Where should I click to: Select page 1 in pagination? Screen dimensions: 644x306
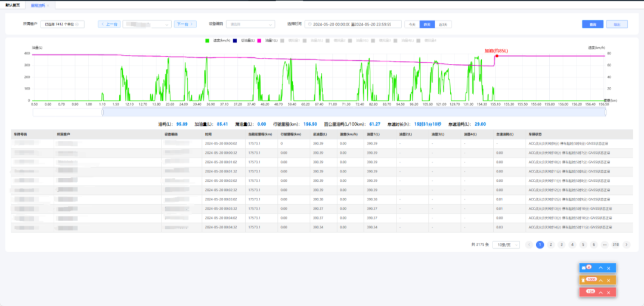[x=540, y=245]
